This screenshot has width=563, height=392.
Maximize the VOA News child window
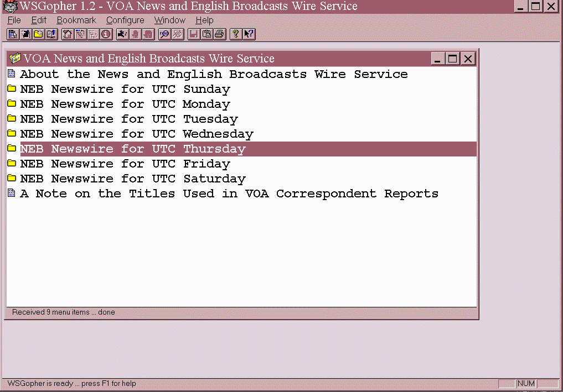click(452, 59)
